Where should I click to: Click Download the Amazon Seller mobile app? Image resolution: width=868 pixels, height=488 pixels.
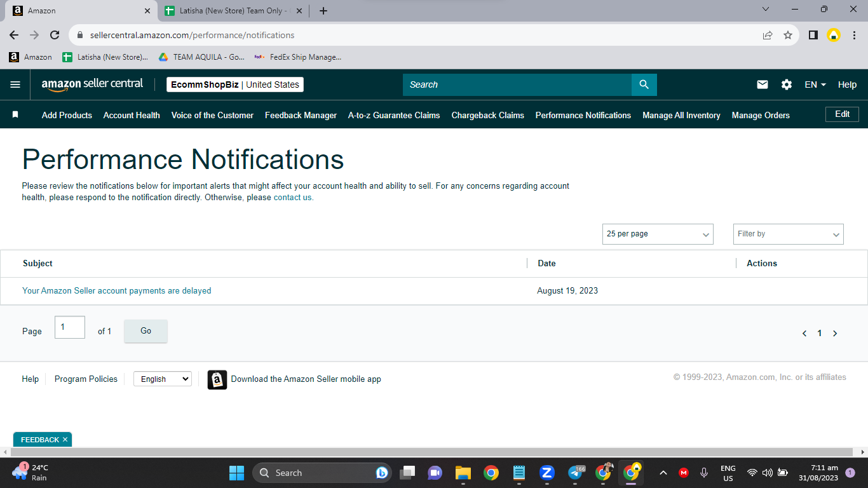tap(306, 379)
